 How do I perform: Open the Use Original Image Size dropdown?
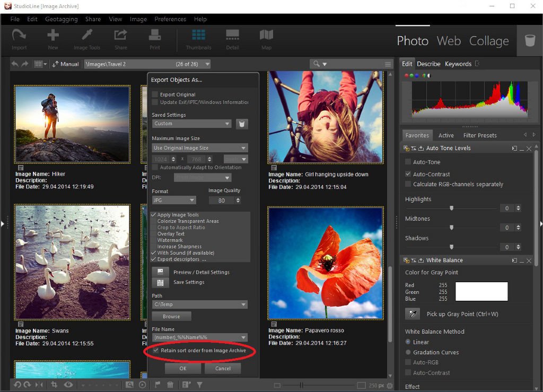click(x=200, y=148)
